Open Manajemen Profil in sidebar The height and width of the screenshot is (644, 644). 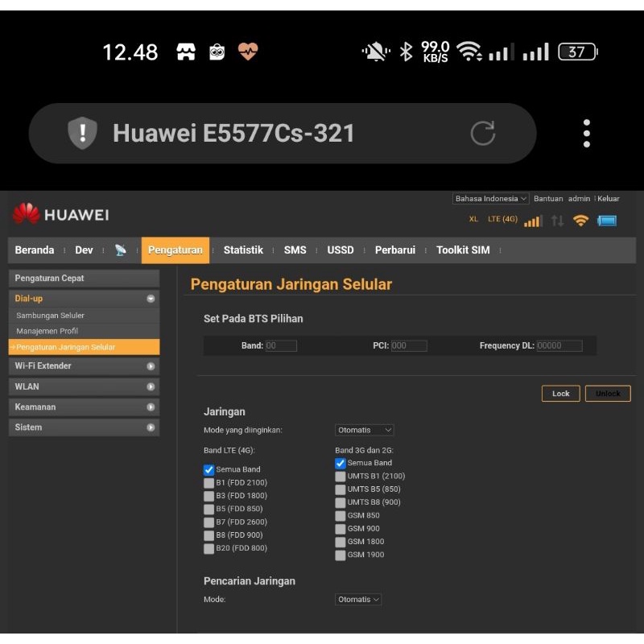(84, 331)
